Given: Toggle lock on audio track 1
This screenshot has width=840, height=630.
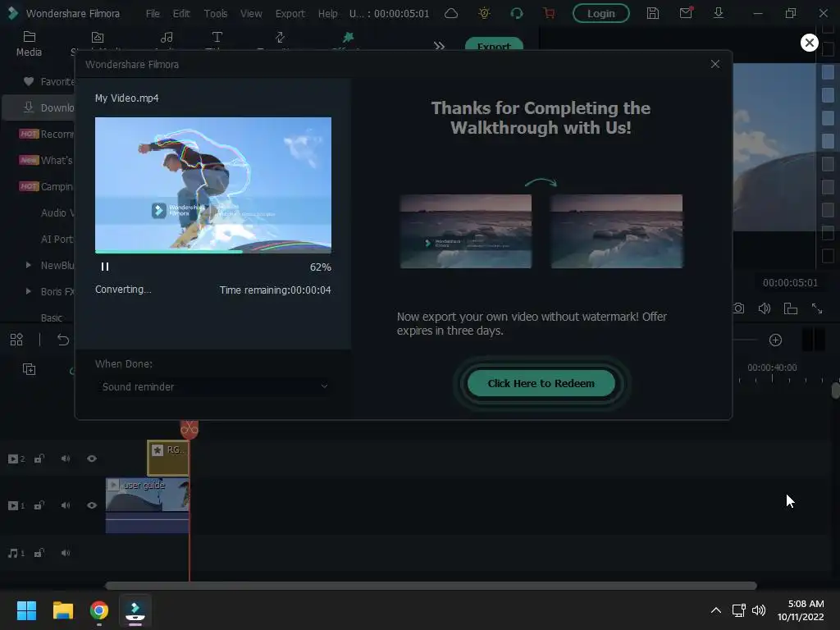Looking at the screenshot, I should coord(39,553).
